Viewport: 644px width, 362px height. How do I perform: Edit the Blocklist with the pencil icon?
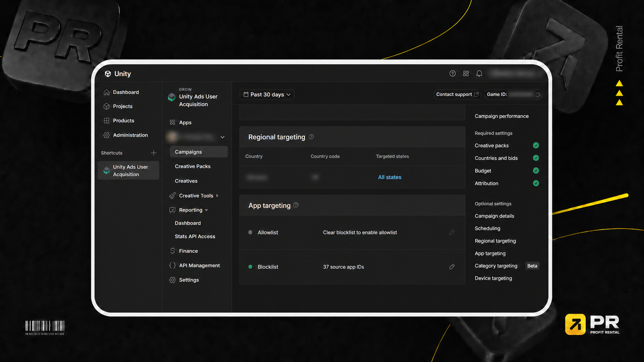452,267
